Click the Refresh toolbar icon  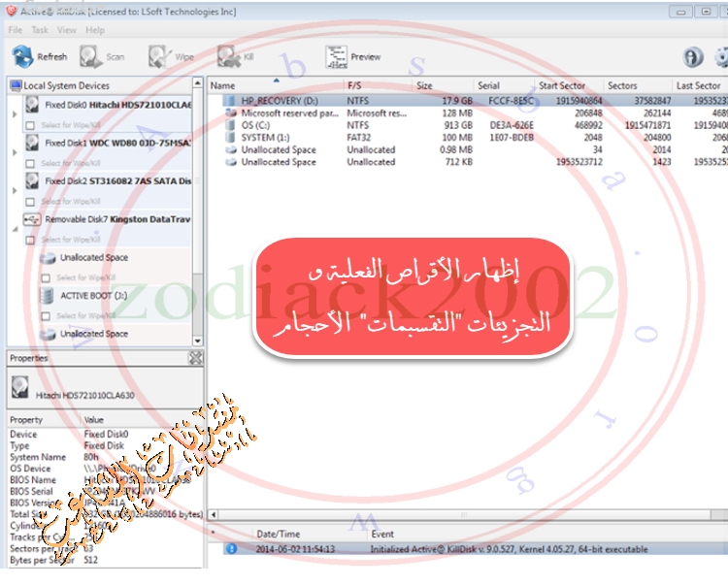(x=22, y=56)
